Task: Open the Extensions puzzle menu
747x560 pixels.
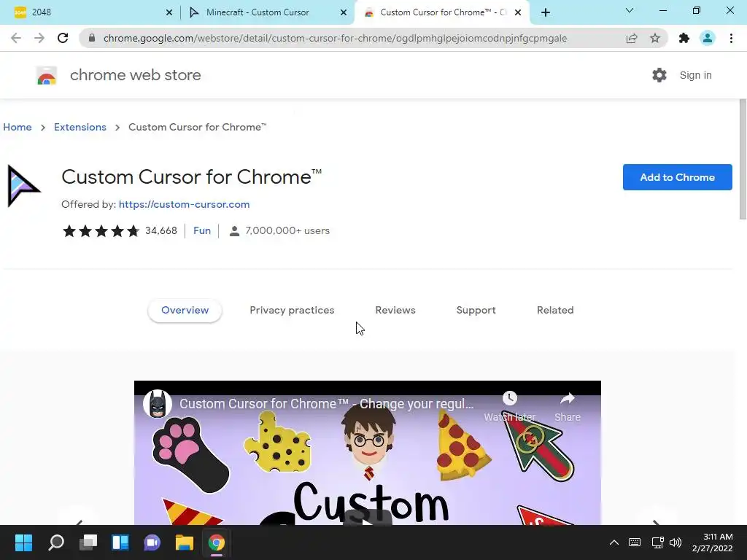Action: click(x=684, y=38)
